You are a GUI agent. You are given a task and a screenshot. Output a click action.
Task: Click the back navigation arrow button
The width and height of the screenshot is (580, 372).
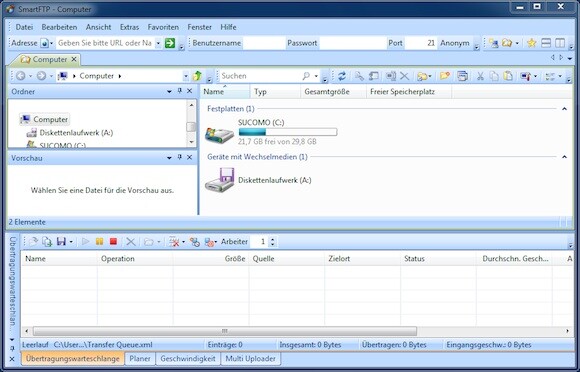pos(21,76)
